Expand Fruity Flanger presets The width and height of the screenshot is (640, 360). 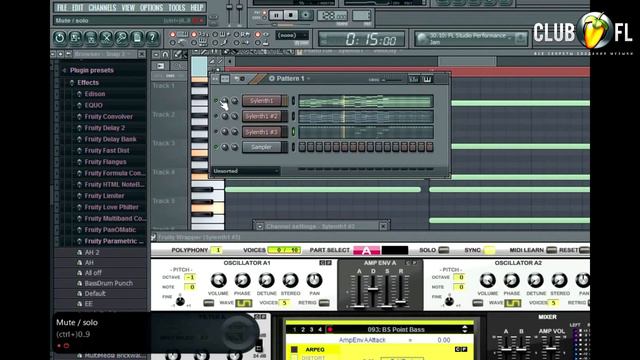tap(79, 162)
